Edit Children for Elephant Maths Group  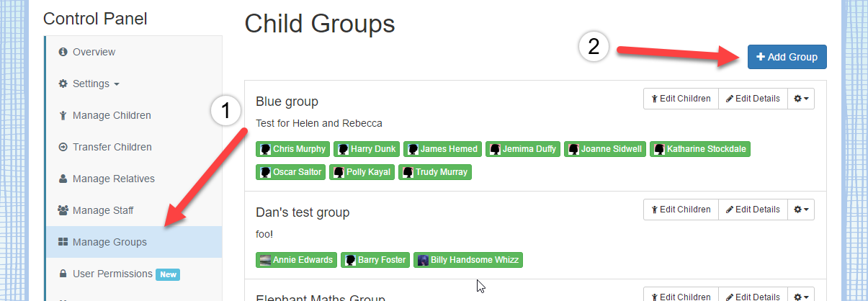coord(681,295)
